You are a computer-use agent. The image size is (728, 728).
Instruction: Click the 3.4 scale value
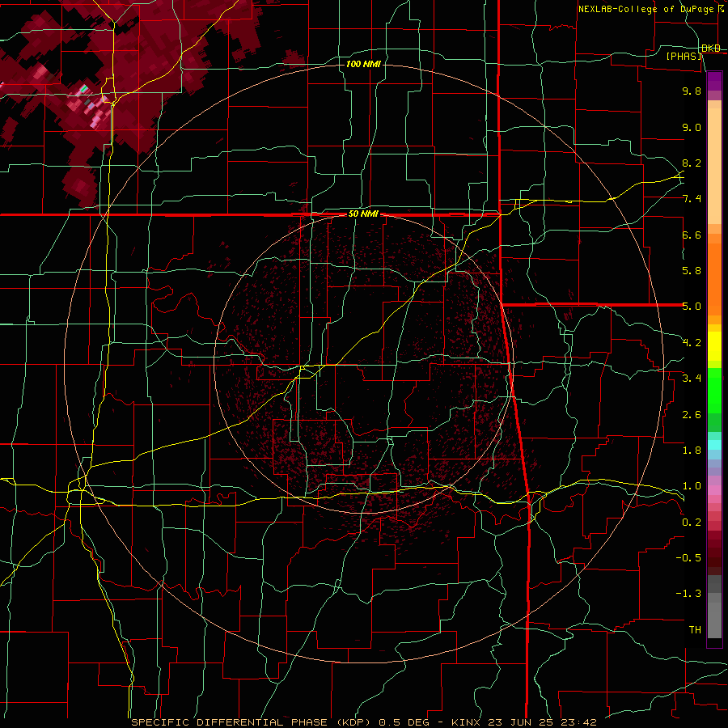click(692, 379)
